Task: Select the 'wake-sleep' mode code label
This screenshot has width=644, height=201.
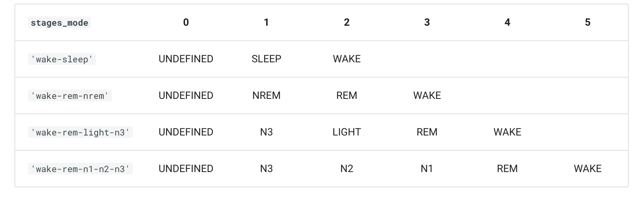Action: (62, 59)
